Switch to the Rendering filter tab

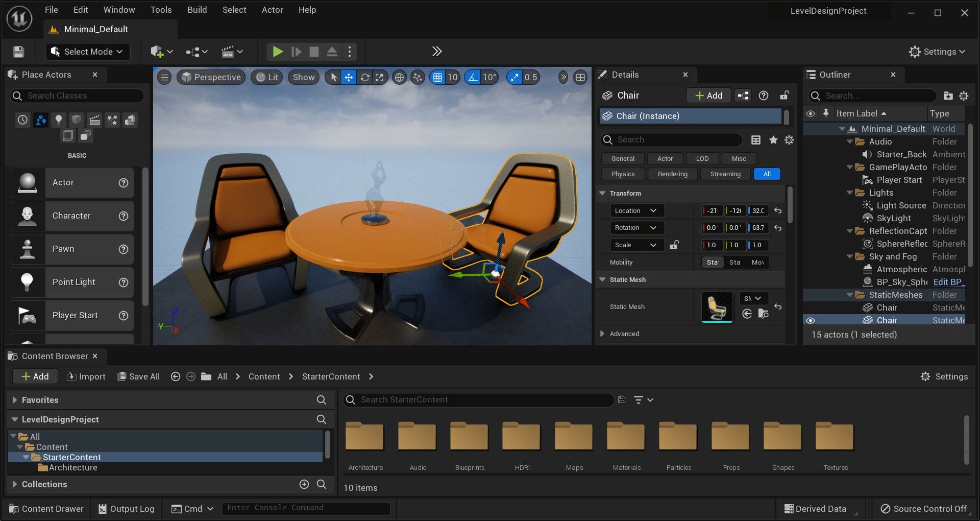[x=672, y=174]
